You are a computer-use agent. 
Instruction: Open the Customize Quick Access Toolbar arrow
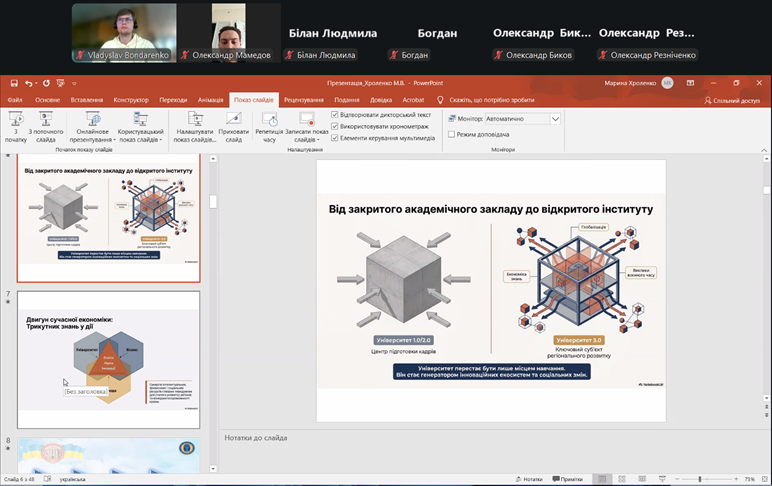[74, 83]
